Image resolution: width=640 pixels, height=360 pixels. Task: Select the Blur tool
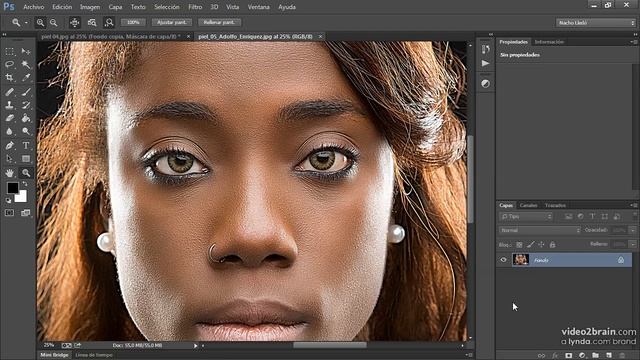click(x=9, y=131)
